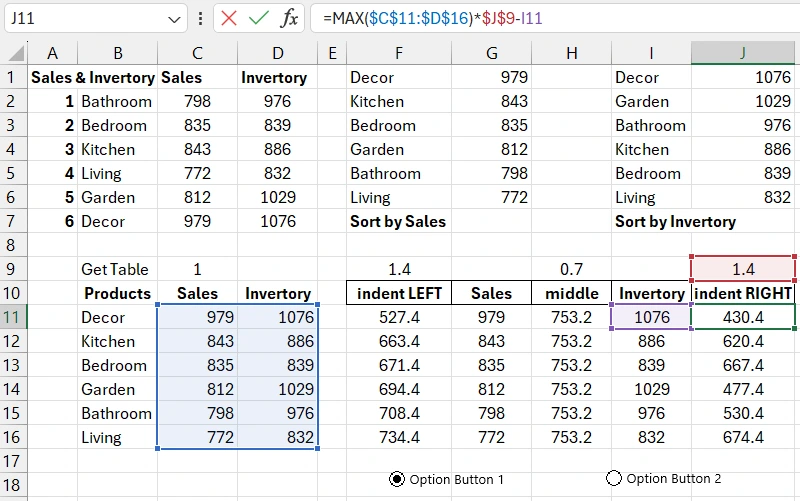This screenshot has width=800, height=501.
Task: Expand the Name Box dropdown
Action: coord(175,18)
